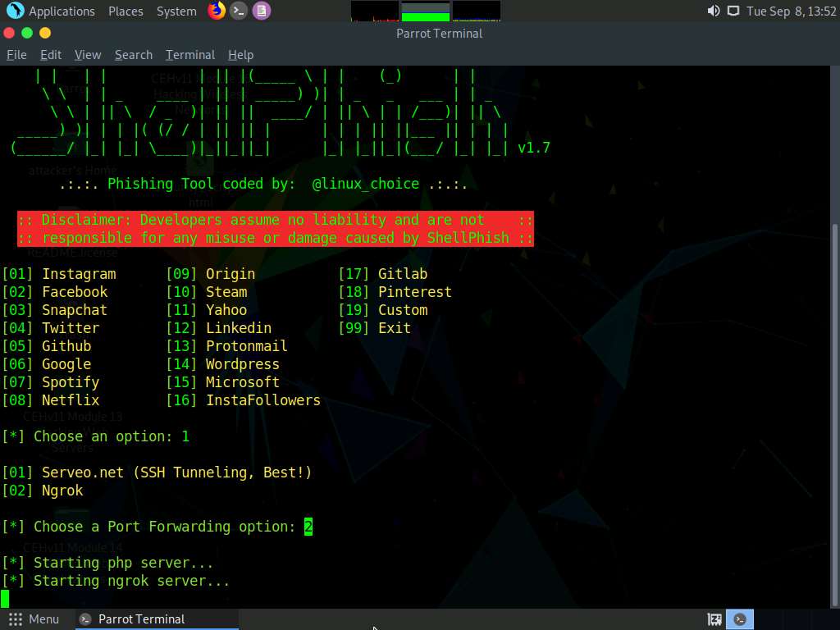The height and width of the screenshot is (630, 840).
Task: Open the volume speaker icon
Action: pos(714,11)
